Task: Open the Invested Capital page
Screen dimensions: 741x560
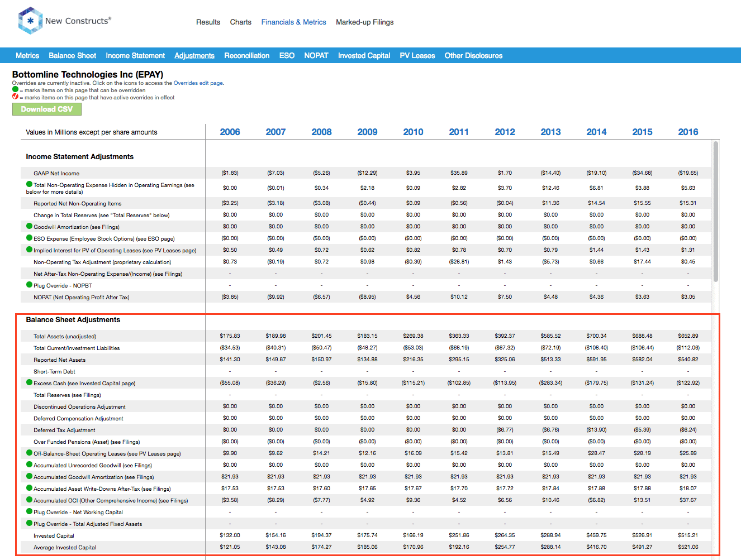Action: click(364, 56)
